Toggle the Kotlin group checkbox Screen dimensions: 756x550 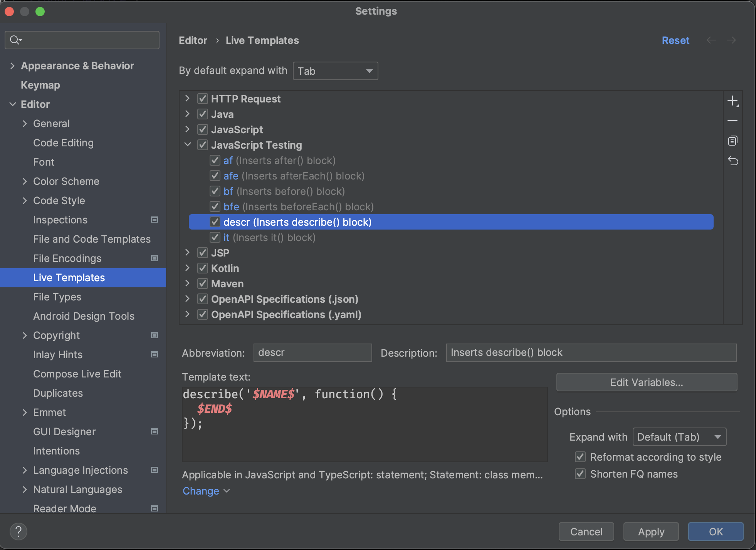(203, 268)
